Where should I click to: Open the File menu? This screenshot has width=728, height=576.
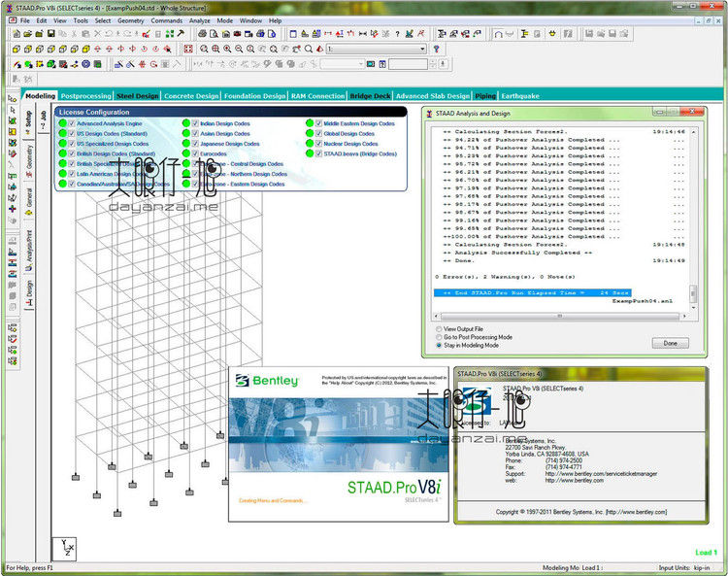24,21
